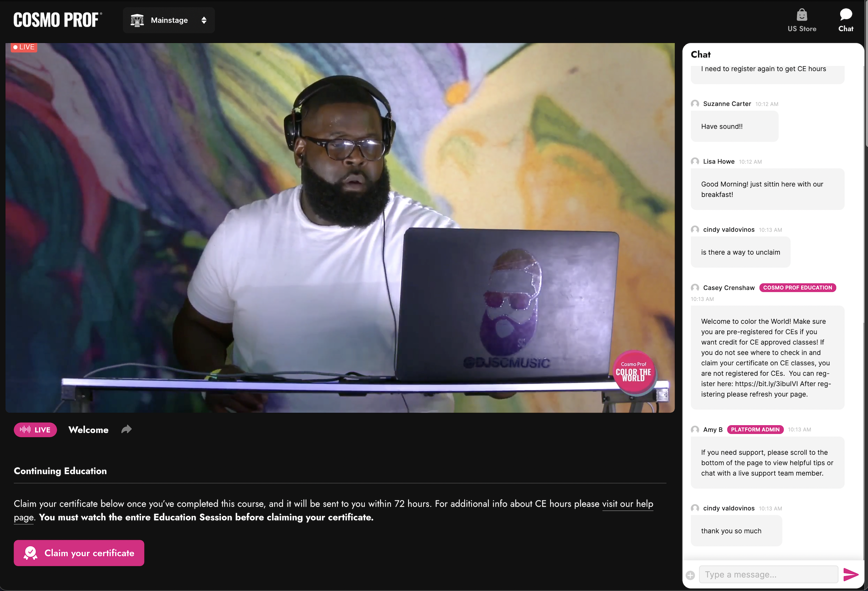Click Amy B's avatar icon

tap(695, 429)
